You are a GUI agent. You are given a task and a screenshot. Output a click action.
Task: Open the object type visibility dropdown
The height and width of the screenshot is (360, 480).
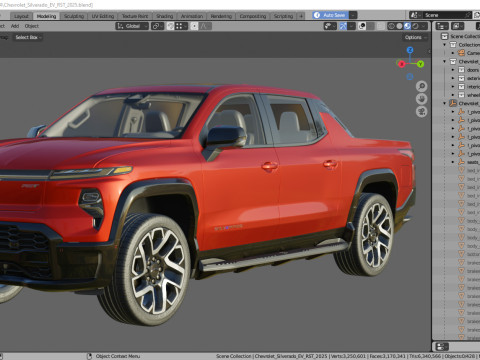point(330,26)
